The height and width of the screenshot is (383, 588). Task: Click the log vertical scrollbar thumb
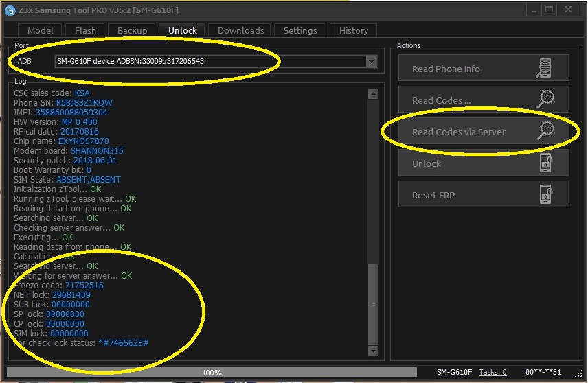click(373, 304)
